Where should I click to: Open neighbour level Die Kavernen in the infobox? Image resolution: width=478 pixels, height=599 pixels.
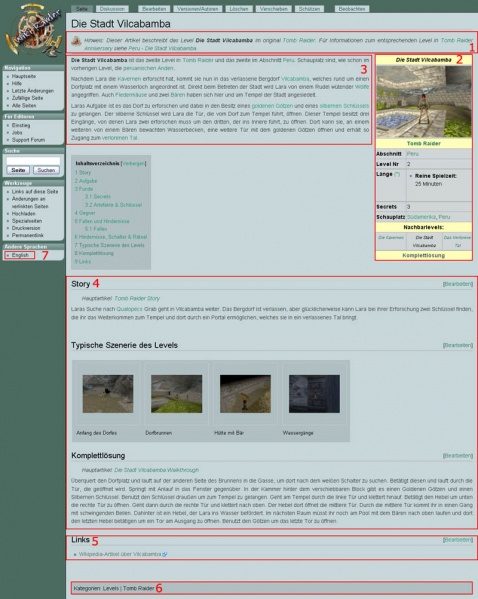click(x=391, y=238)
